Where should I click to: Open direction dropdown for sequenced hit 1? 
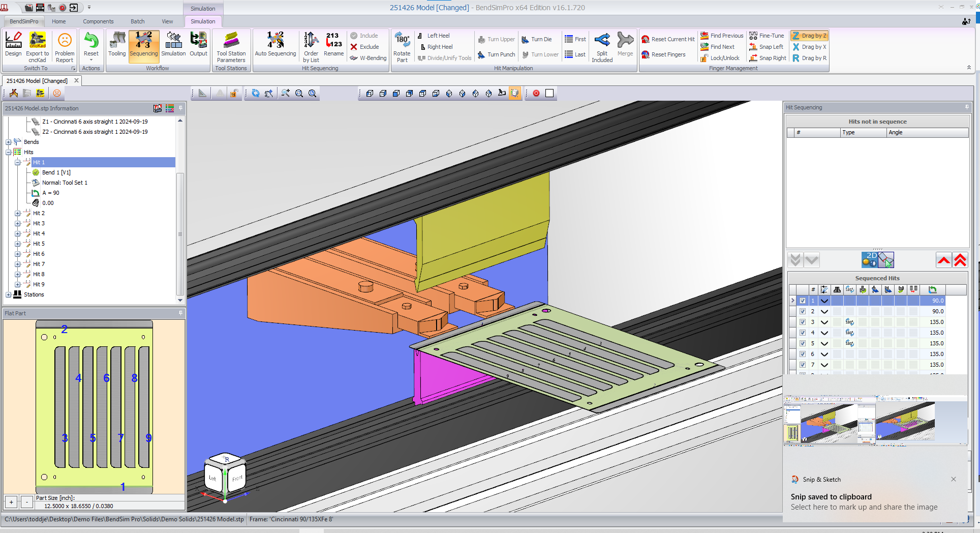point(824,301)
